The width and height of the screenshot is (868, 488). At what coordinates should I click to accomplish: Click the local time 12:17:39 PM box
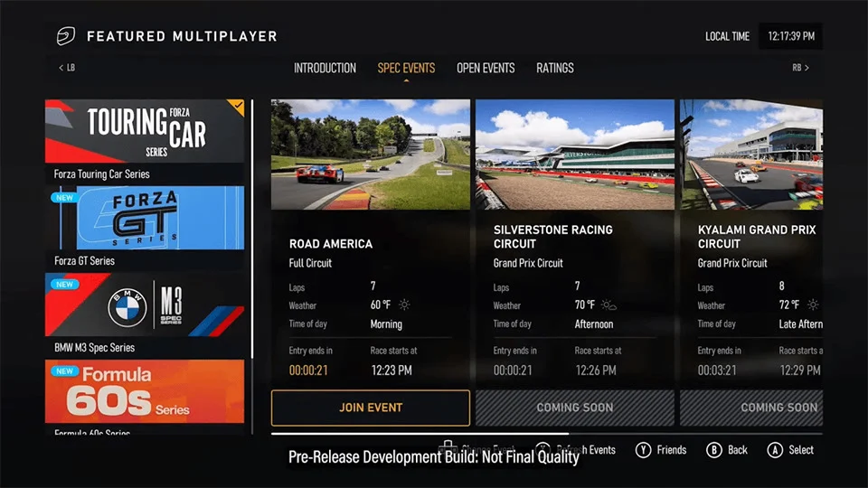coord(790,36)
